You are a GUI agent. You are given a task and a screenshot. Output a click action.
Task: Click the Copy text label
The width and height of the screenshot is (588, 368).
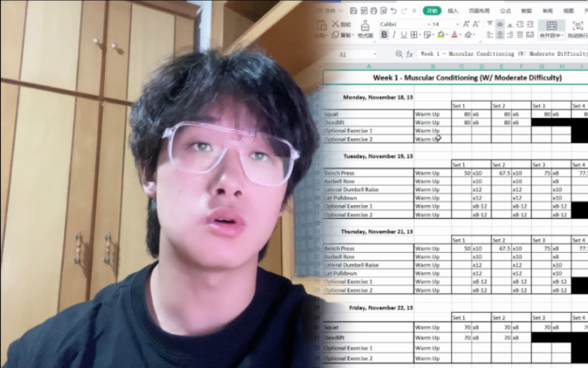click(x=345, y=35)
